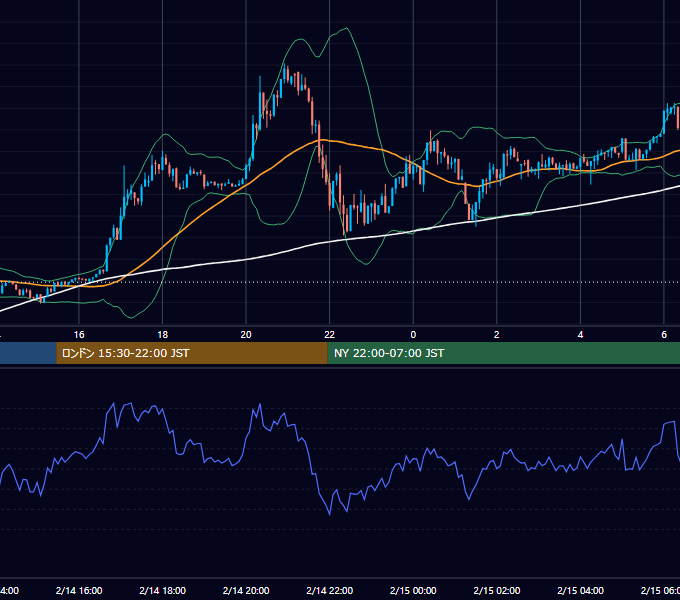This screenshot has width=680, height=600.
Task: Click the blue session band left of London
Action: (28, 353)
